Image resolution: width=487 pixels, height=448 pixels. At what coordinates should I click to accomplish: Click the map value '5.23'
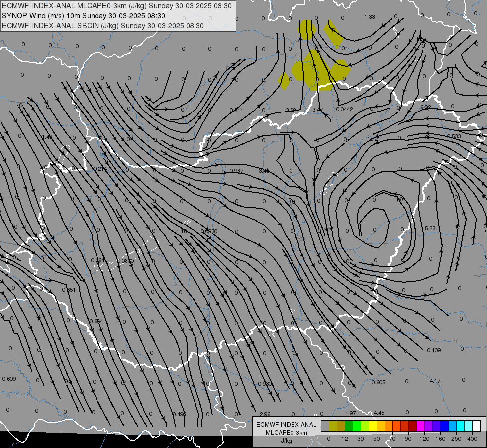430,228
